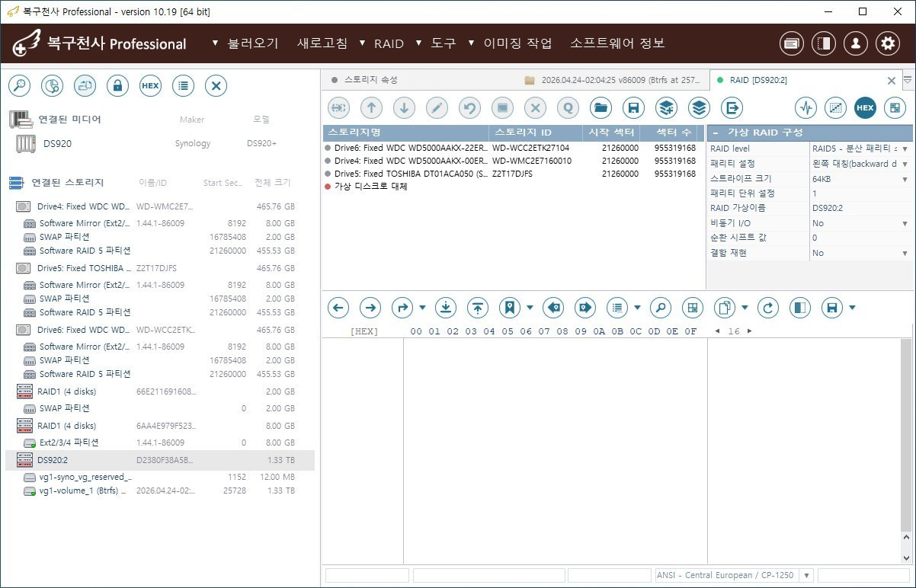Sort by the 스토리지 ID column header
Image resolution: width=916 pixels, height=588 pixels.
534,133
